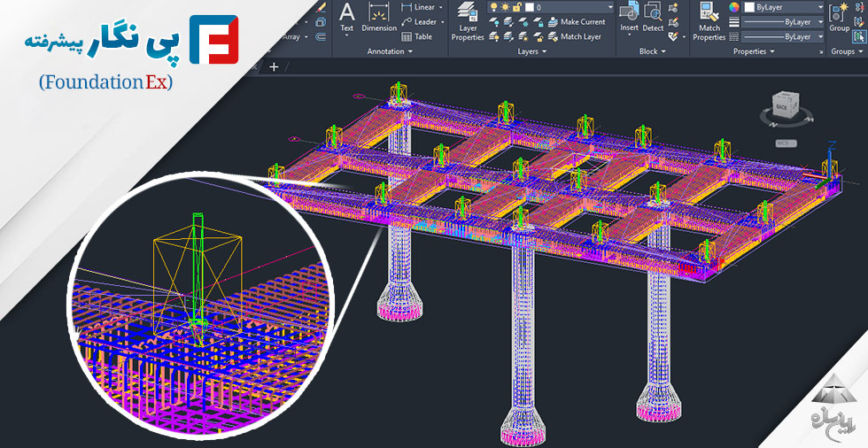Click the Dimension tool icon
868x448 pixels.
pos(379,18)
